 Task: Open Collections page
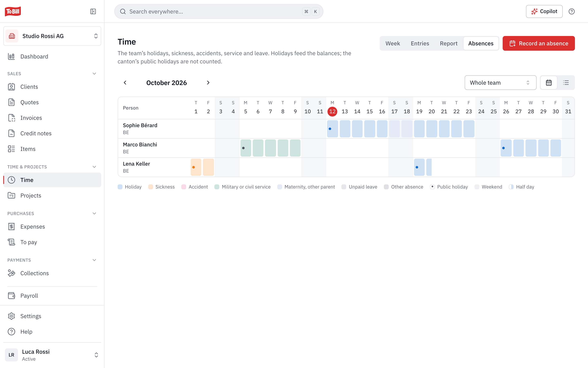point(52,273)
